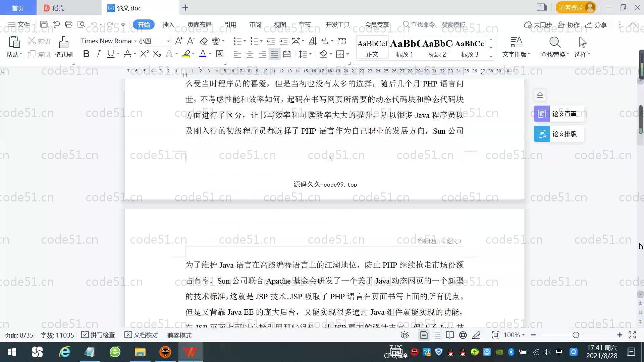Image resolution: width=644 pixels, height=362 pixels.
Task: Open the font name dropdown
Action: point(135,41)
